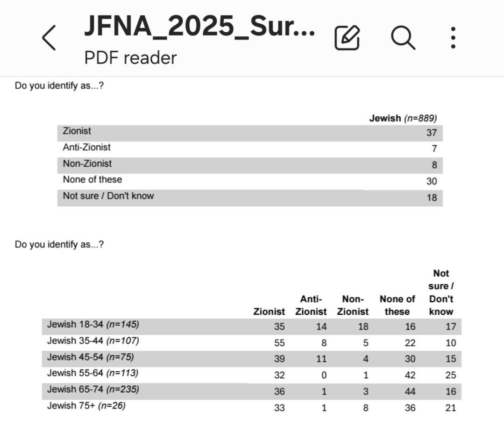The image size is (504, 445).
Task: Click the "Jewish 18-34 (n=145)" row label
Action: 93,325
